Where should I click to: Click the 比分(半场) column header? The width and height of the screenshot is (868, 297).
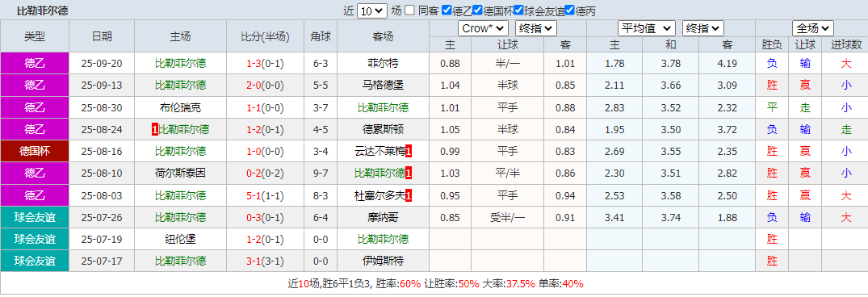(265, 36)
